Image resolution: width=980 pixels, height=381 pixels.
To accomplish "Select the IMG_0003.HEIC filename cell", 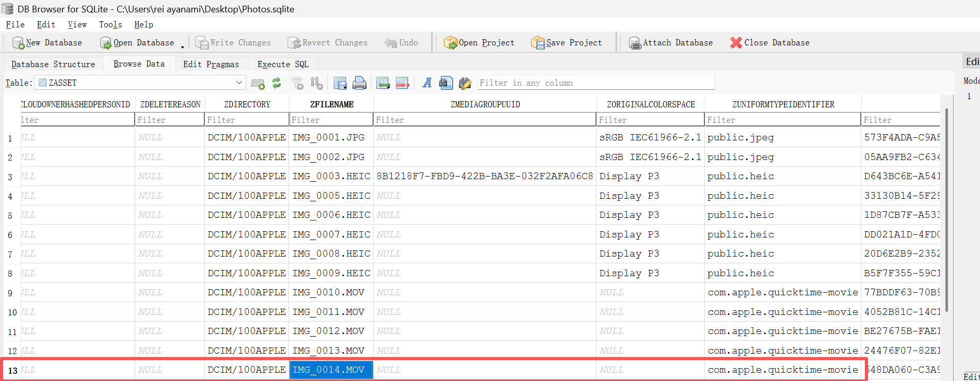I will click(x=331, y=177).
